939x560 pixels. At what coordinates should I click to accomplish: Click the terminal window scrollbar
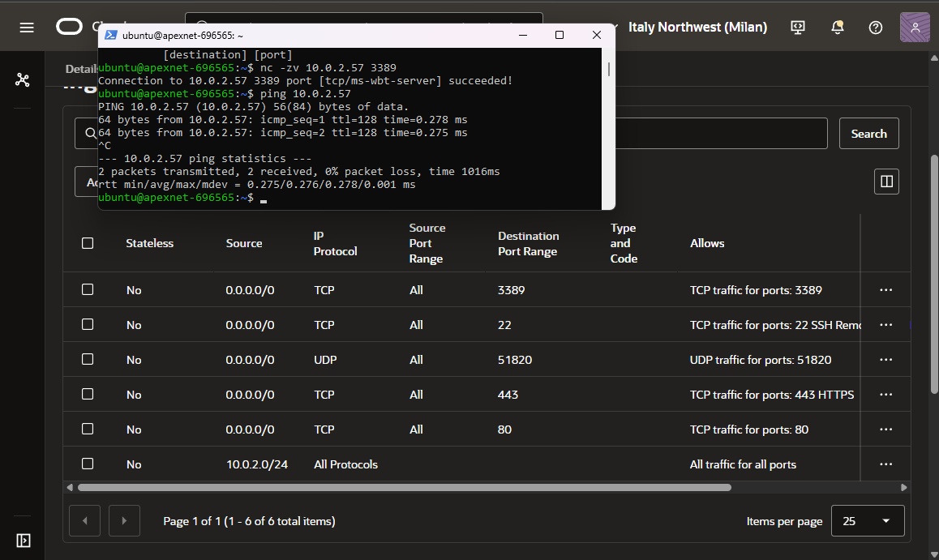(608, 69)
